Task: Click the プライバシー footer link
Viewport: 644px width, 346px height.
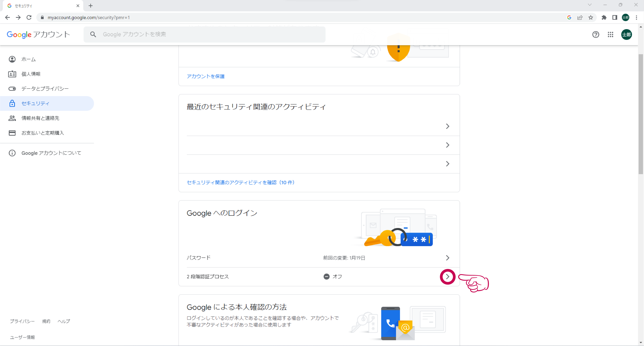Action: pyautogui.click(x=22, y=321)
